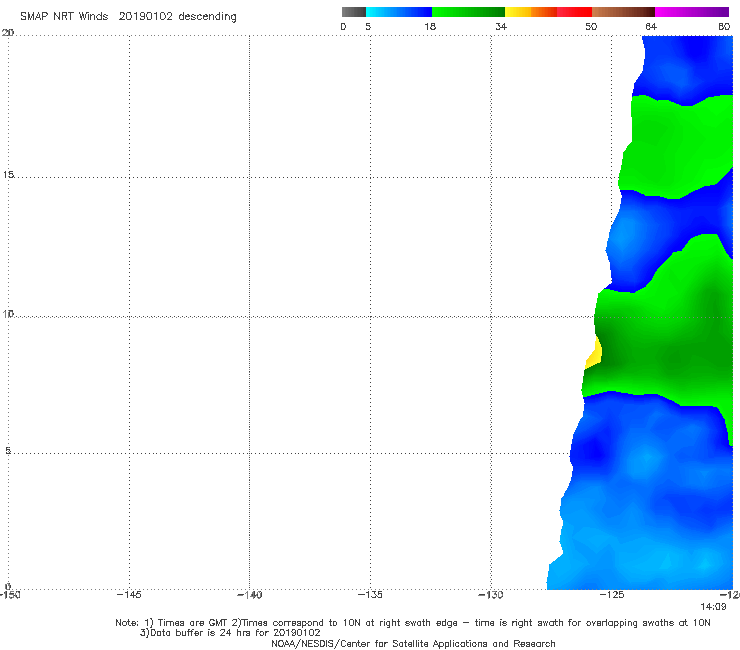Click the longitude axis label '-140'
This screenshot has width=740, height=650.
pyautogui.click(x=249, y=595)
